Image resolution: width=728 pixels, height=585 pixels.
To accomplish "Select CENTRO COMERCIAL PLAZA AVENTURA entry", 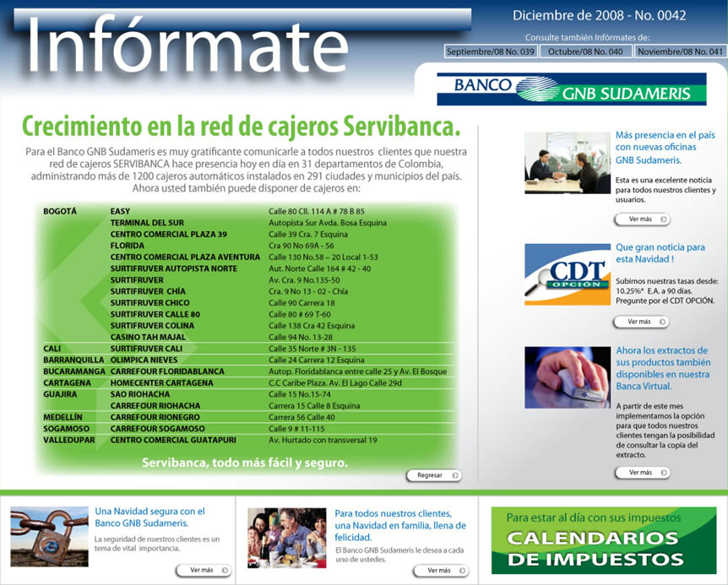I will tap(185, 257).
